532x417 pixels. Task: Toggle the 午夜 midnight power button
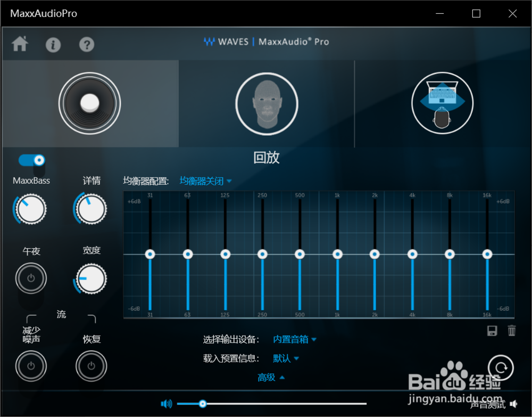31,278
